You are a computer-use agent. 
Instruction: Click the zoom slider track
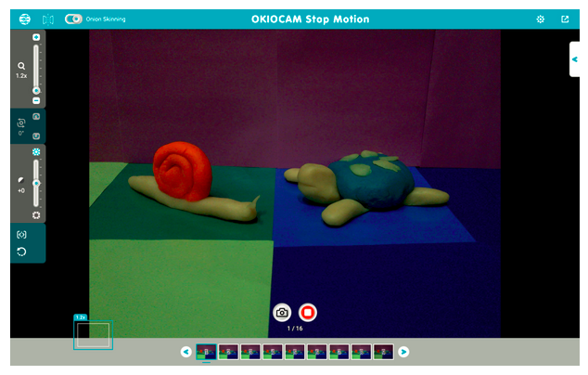36,65
